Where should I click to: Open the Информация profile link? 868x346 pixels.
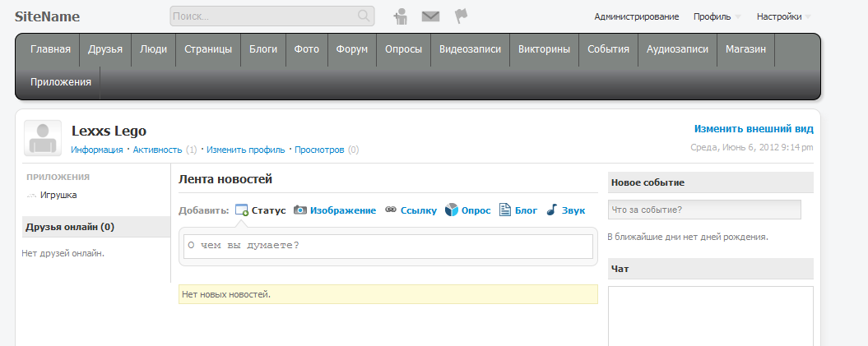[97, 150]
